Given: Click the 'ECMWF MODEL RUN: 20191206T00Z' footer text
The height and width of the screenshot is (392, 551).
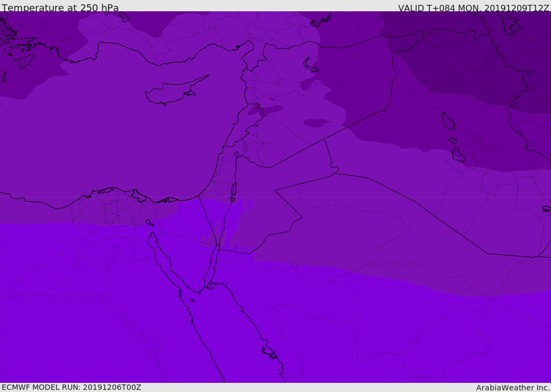Looking at the screenshot, I should click(72, 387).
